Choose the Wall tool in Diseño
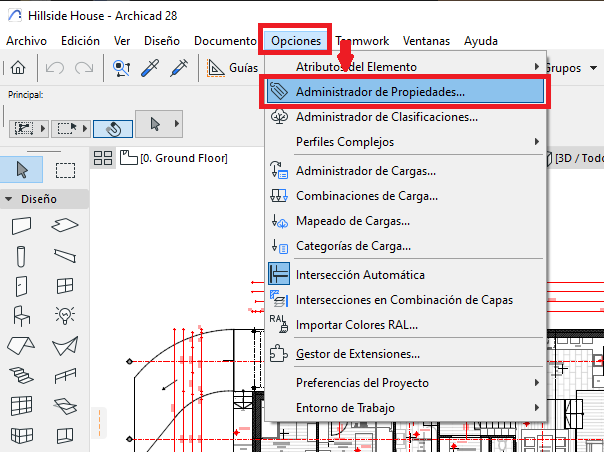 pyautogui.click(x=22, y=225)
